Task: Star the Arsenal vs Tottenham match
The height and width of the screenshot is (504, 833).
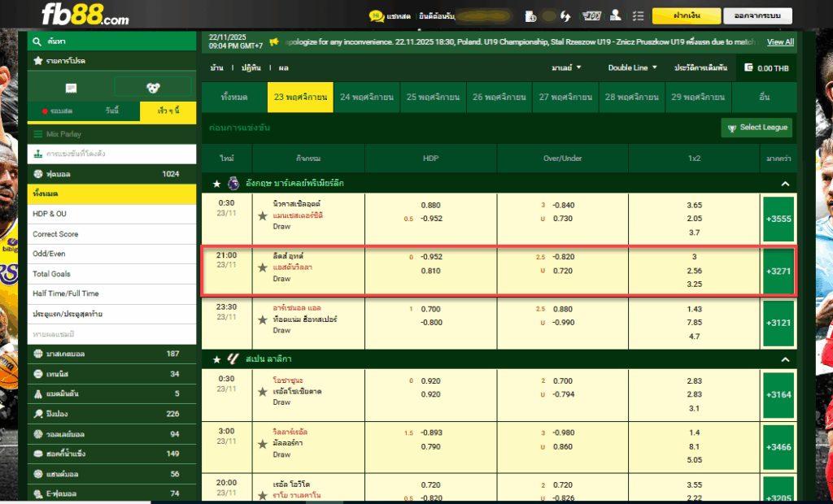Action: coord(263,319)
